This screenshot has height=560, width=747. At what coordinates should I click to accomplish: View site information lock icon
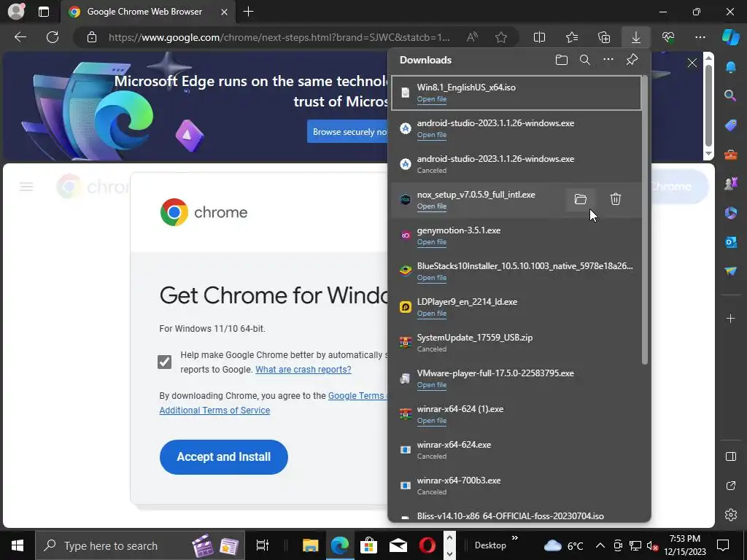[x=92, y=37]
